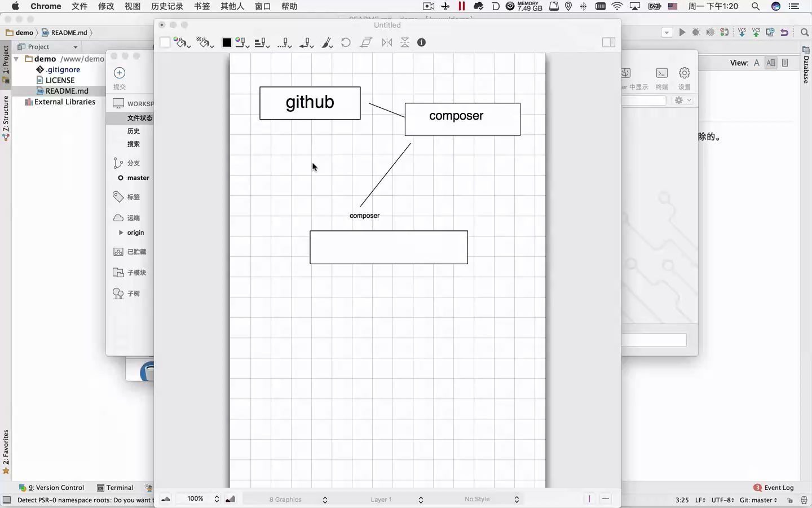The image size is (812, 508).
Task: Click the IDE Debug bug icon
Action: (696, 32)
